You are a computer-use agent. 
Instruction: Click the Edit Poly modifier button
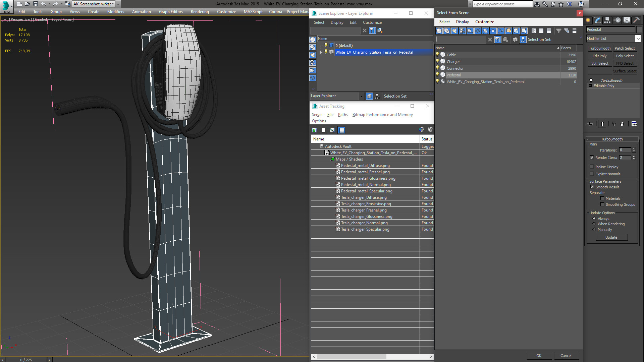pyautogui.click(x=599, y=56)
